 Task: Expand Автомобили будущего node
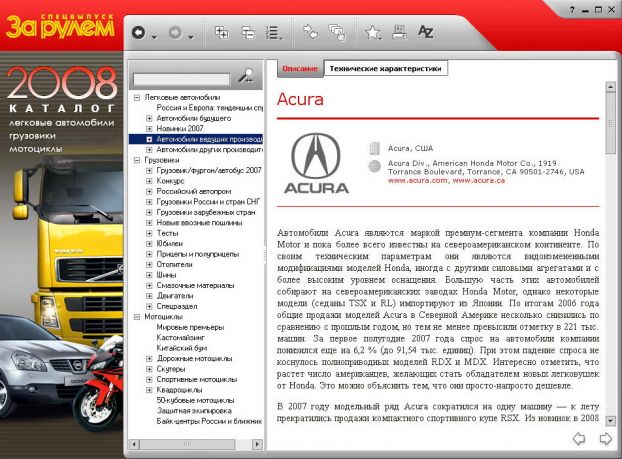[x=149, y=118]
